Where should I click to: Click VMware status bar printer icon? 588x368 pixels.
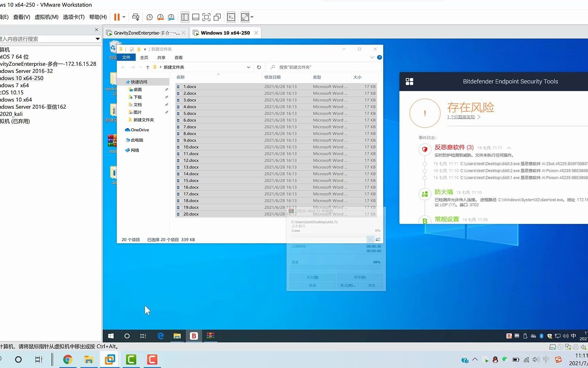(575, 347)
